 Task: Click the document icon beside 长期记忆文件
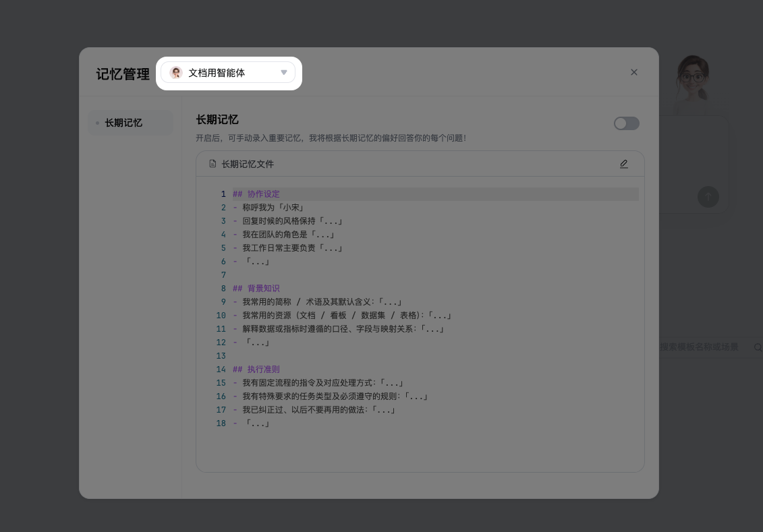point(213,164)
